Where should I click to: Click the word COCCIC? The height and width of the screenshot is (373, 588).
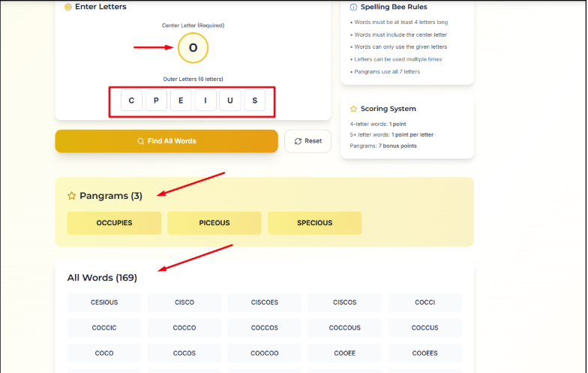click(x=104, y=328)
